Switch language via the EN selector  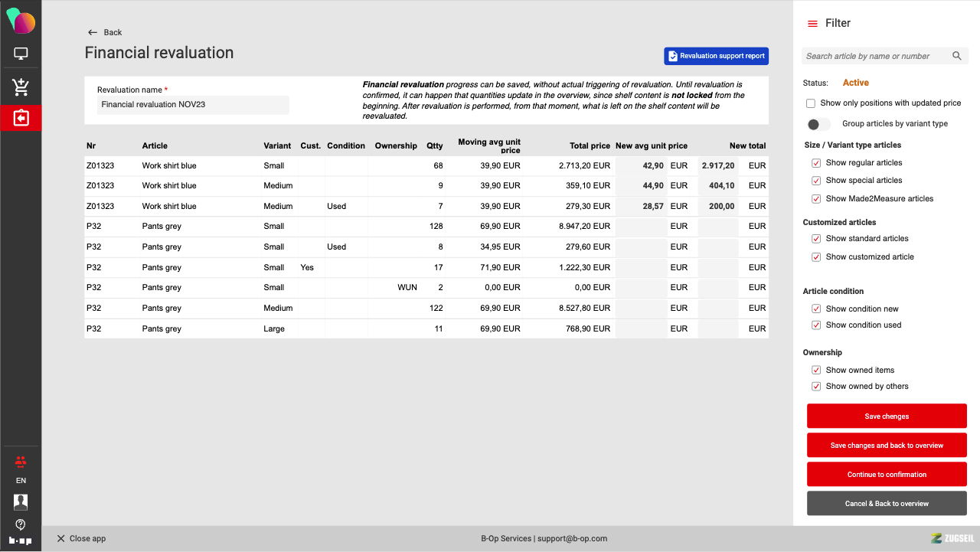(x=21, y=481)
